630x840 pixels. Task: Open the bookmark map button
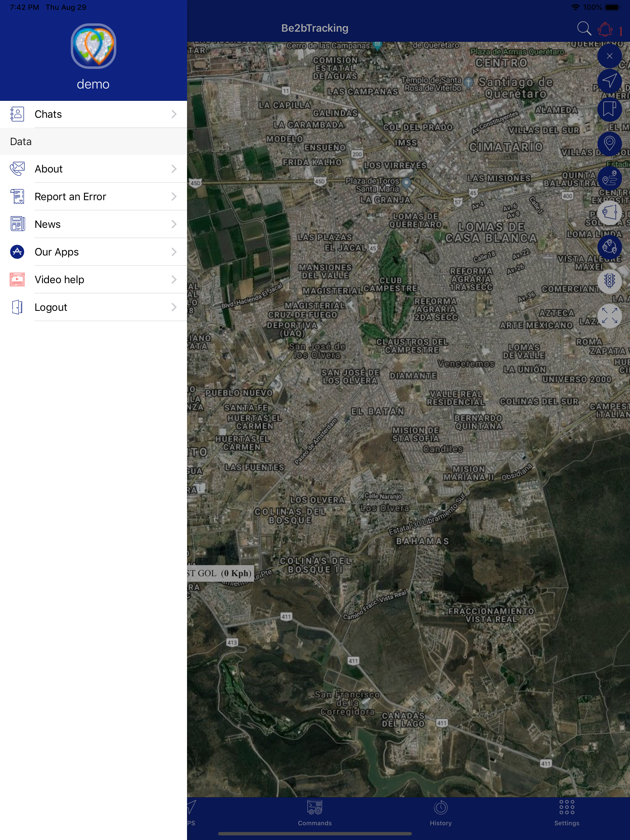(609, 109)
